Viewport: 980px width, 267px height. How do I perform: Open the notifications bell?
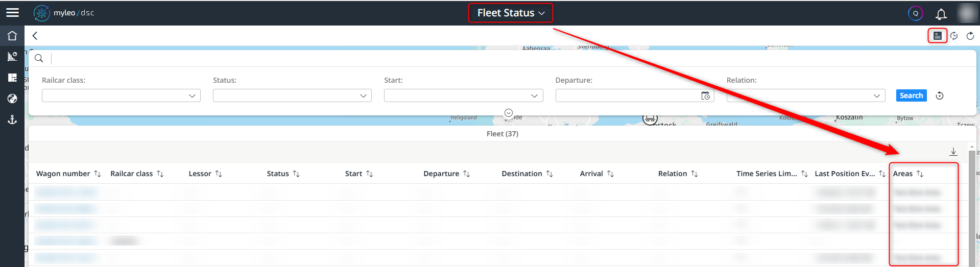point(941,14)
